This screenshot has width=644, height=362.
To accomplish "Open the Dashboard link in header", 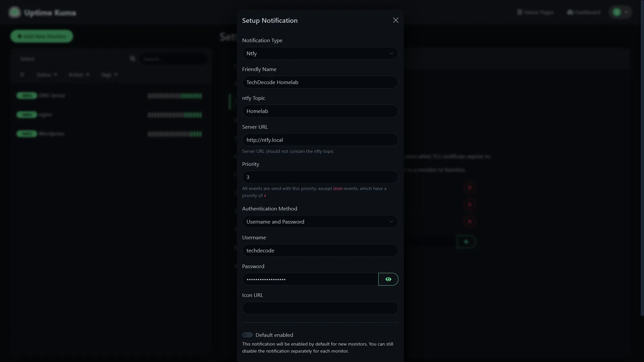I will tap(584, 12).
